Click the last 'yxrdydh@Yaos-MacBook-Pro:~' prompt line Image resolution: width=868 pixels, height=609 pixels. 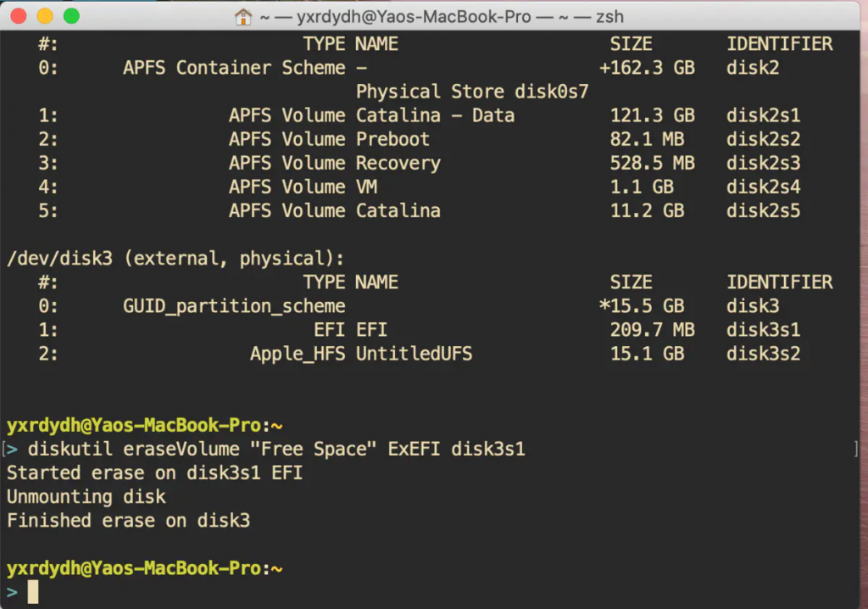(x=144, y=568)
